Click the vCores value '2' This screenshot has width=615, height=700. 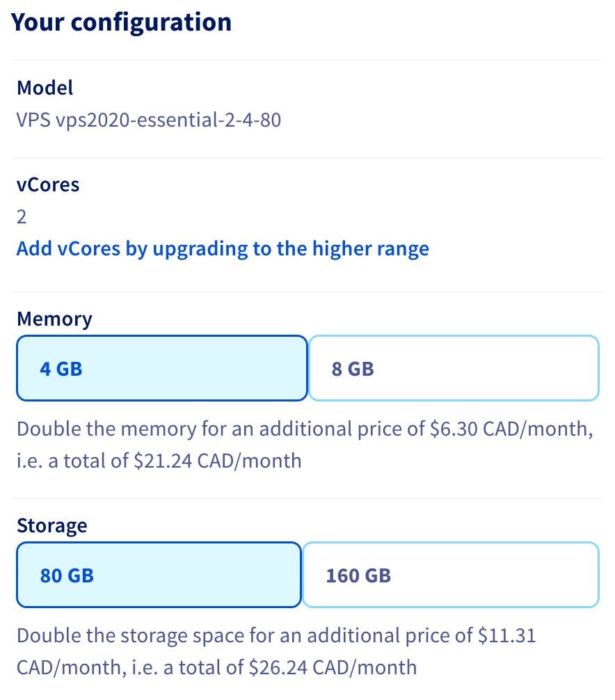tap(22, 216)
